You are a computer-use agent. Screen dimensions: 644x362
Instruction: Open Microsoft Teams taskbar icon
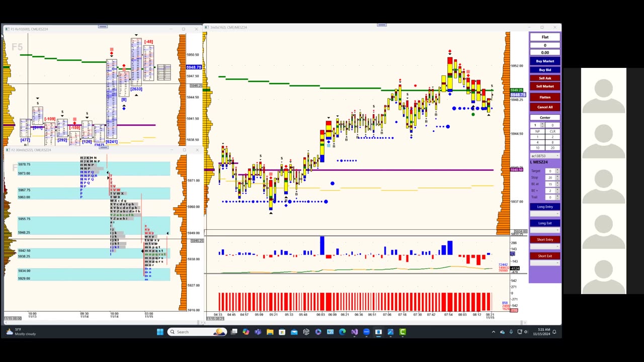point(258,332)
